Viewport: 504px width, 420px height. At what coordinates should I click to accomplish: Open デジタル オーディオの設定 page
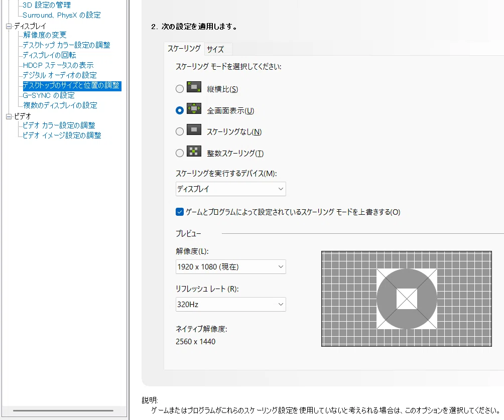click(59, 75)
